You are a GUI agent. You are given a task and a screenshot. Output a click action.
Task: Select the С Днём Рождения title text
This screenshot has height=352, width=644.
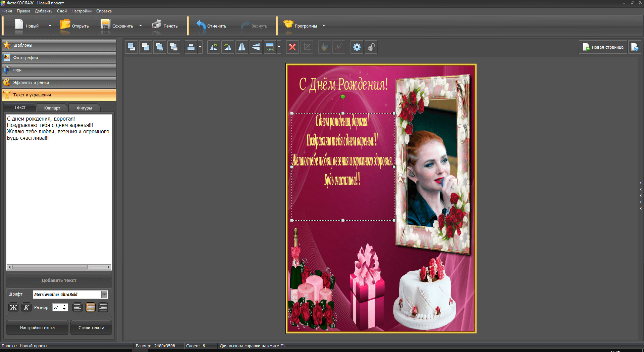coord(343,84)
